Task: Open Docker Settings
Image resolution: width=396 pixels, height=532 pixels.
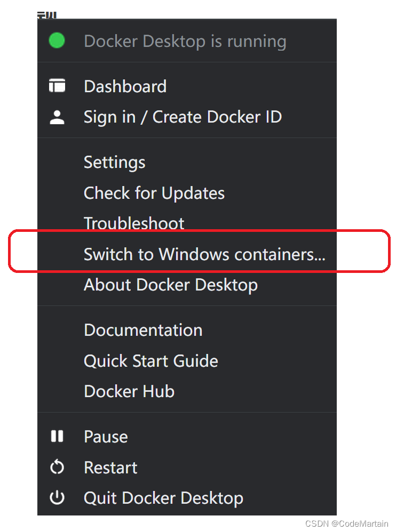Action: (x=114, y=162)
